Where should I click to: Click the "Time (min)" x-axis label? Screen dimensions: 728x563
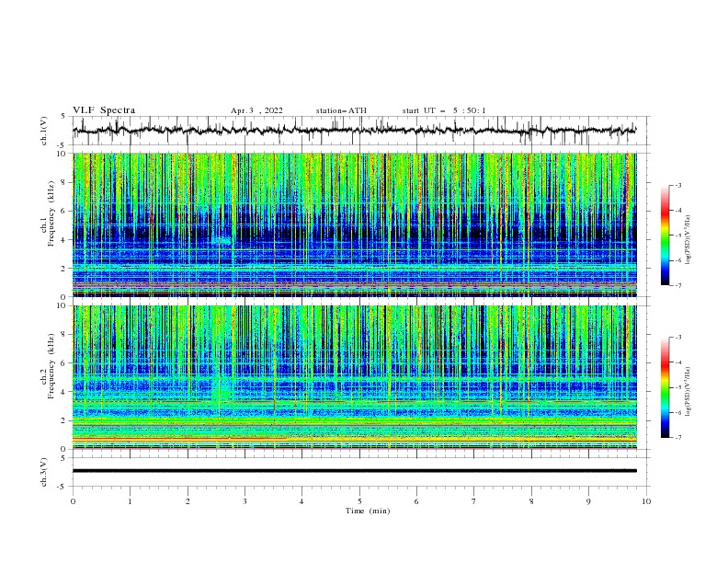click(368, 511)
